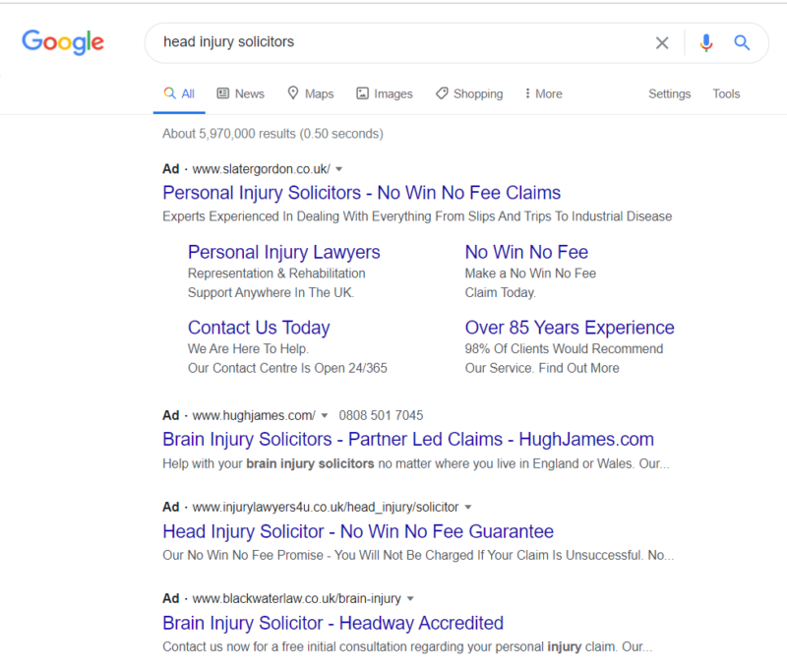Image resolution: width=787 pixels, height=672 pixels.
Task: Expand dropdown arrow next to injurylawyers4u.co.uk URL
Action: point(468,507)
